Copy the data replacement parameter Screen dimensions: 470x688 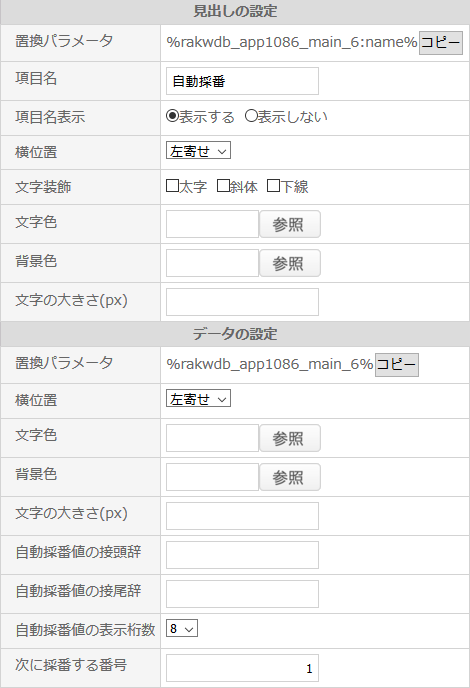(x=397, y=365)
